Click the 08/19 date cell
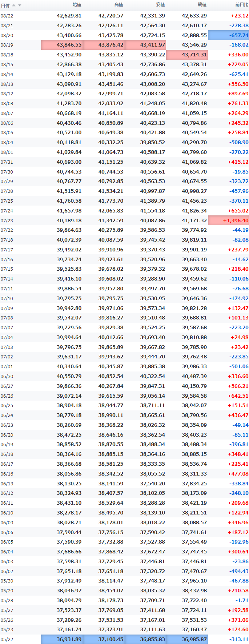The width and height of the screenshot is (249, 644). click(x=7, y=45)
